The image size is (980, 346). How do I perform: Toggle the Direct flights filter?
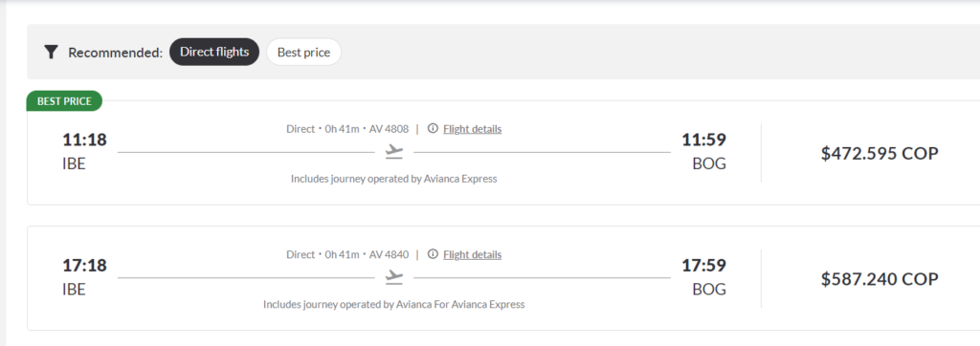click(214, 52)
